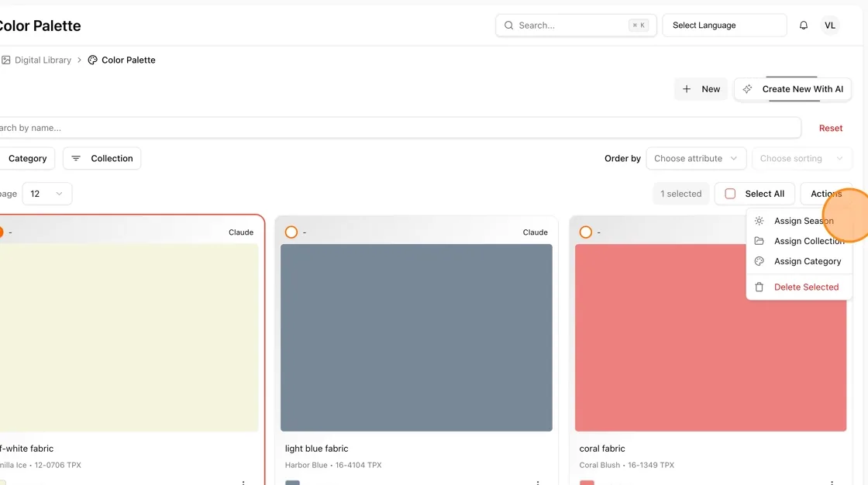Viewport: 868px width, 485px height.
Task: Click the red Reset link
Action: [x=830, y=128]
